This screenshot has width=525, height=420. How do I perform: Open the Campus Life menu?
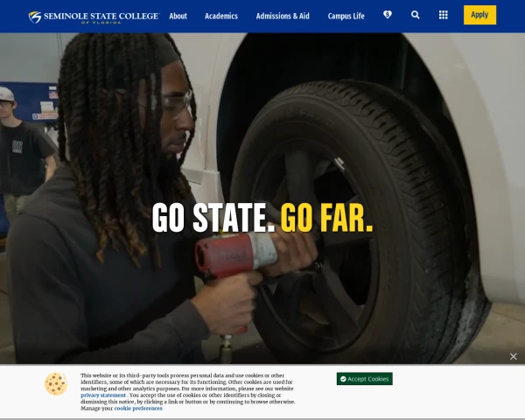point(346,16)
